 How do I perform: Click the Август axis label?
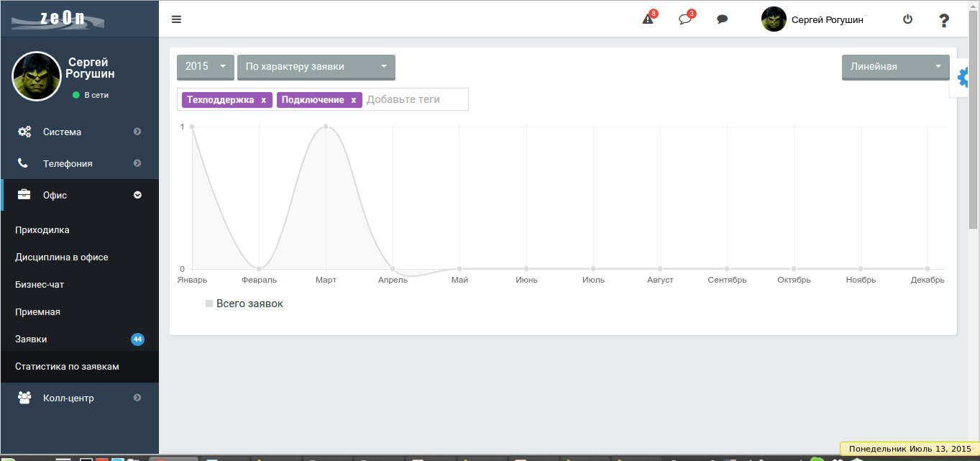(x=660, y=280)
